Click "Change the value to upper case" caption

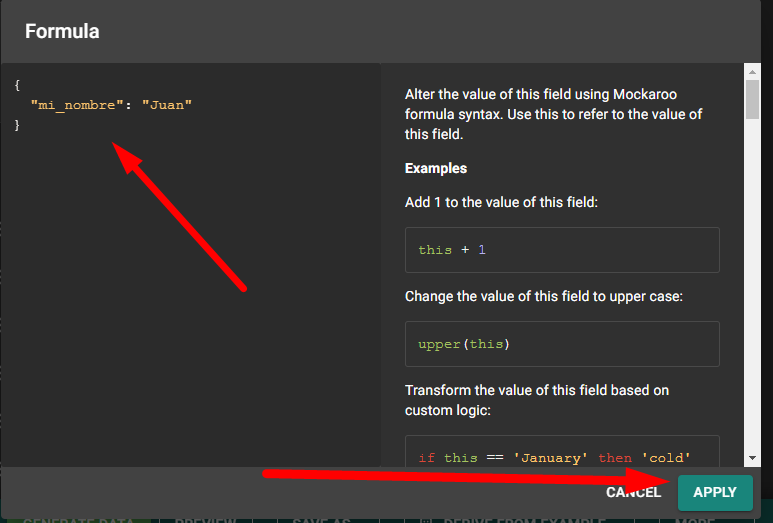[543, 296]
